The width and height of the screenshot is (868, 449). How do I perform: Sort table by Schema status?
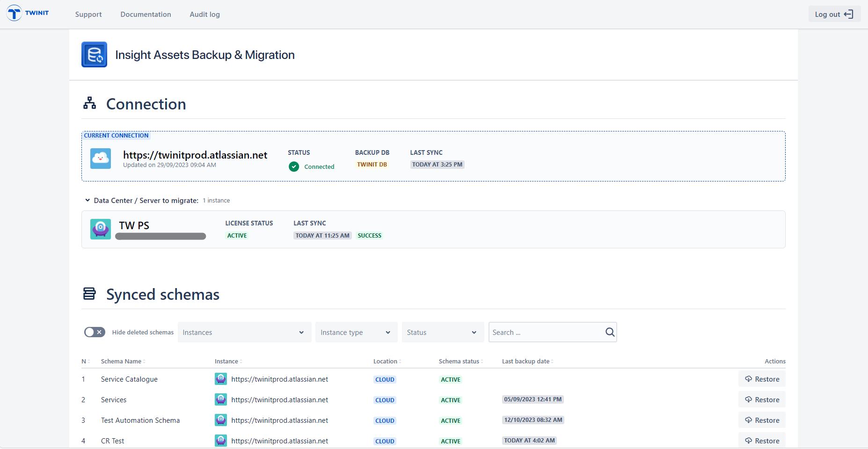click(461, 362)
